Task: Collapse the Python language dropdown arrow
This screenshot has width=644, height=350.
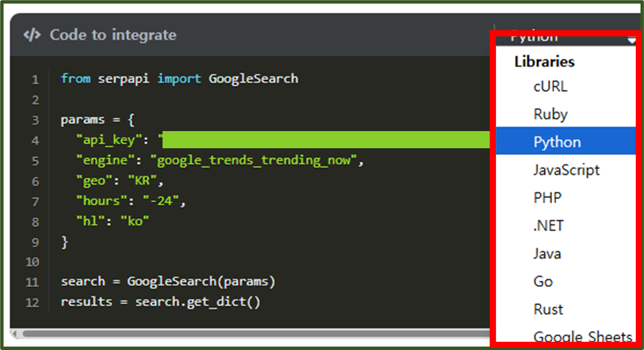Action: (631, 40)
